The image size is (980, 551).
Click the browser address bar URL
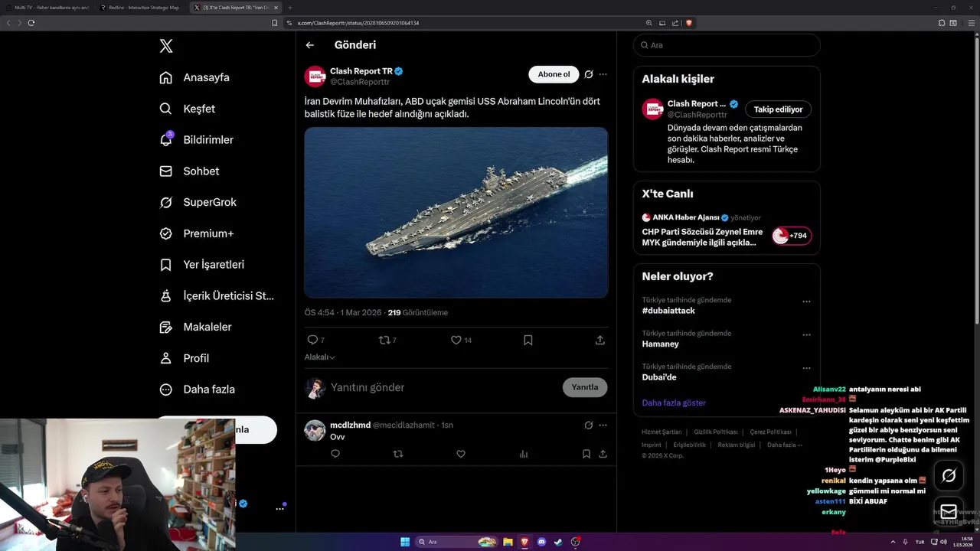(358, 23)
